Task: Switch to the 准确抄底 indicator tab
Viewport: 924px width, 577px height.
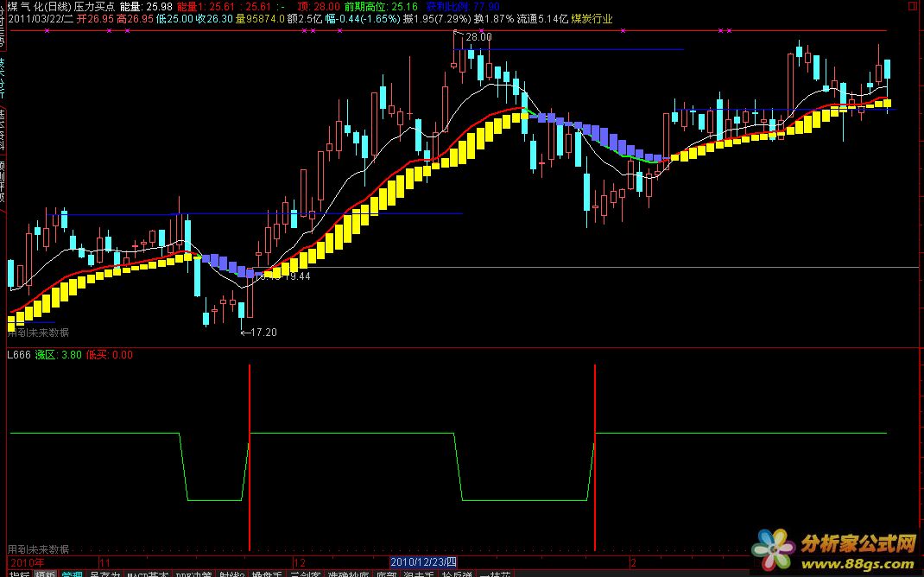Action: pos(348,574)
